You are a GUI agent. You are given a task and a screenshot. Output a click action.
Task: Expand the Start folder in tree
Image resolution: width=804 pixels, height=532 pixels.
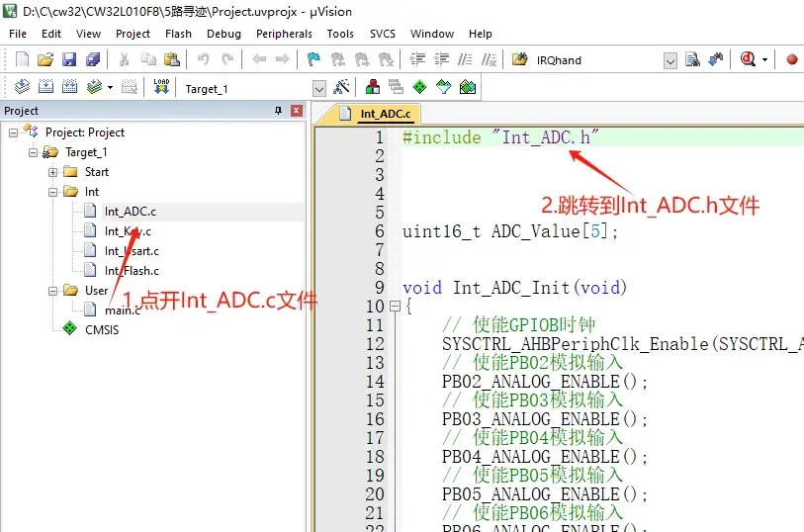pos(53,172)
